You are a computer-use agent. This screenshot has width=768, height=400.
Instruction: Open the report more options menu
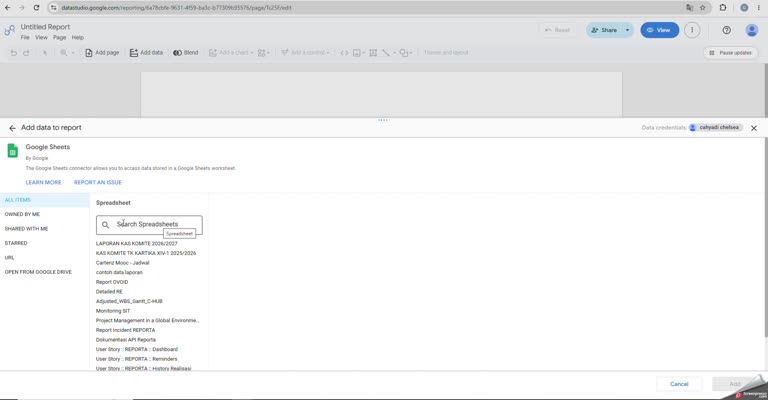click(x=692, y=30)
